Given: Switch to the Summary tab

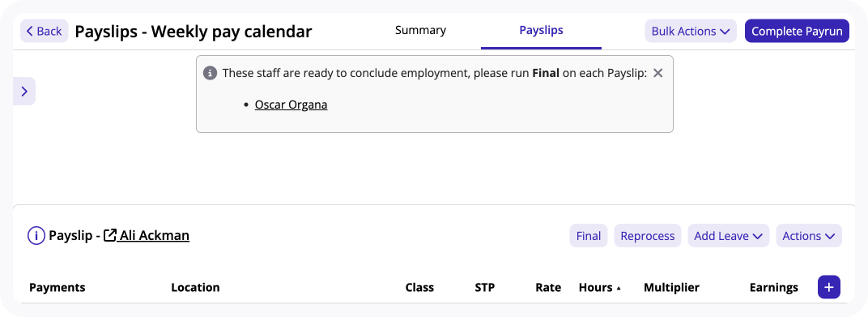Looking at the screenshot, I should coord(421,31).
